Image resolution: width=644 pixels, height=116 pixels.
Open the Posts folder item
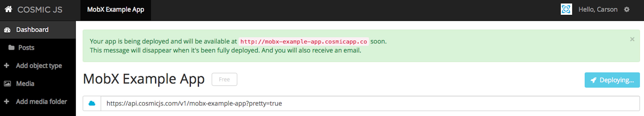click(38, 48)
